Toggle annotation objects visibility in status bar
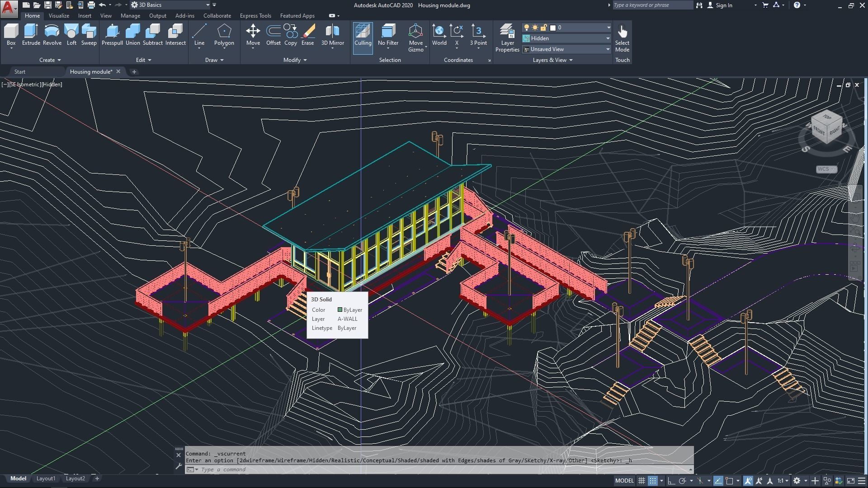Screen dimensions: 868x488 pyautogui.click(x=748, y=481)
